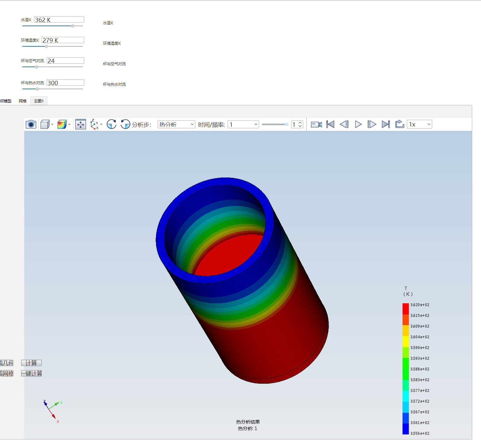481x448 pixels.
Task: Step forward one frame
Action: coord(372,124)
